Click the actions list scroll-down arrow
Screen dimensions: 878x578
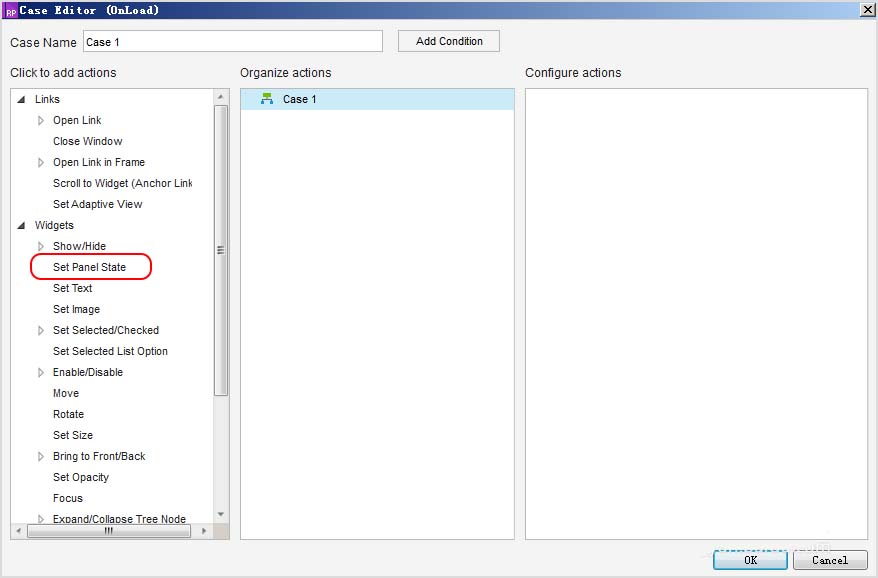tap(221, 514)
